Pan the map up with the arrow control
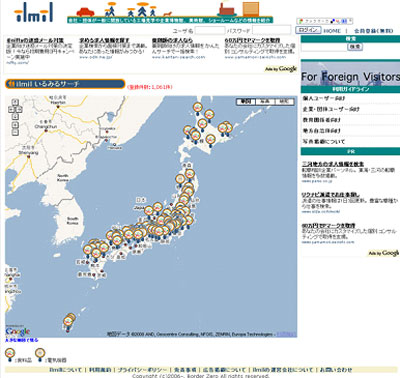Screen dimensions: 400x378 (15, 102)
